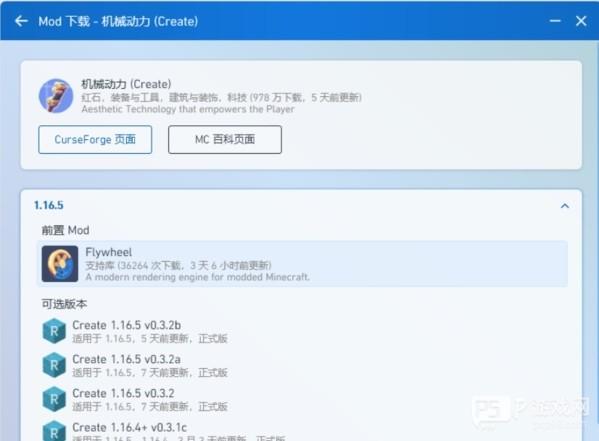Image resolution: width=599 pixels, height=441 pixels.
Task: Go back with the arrow in title bar
Action: (21, 21)
